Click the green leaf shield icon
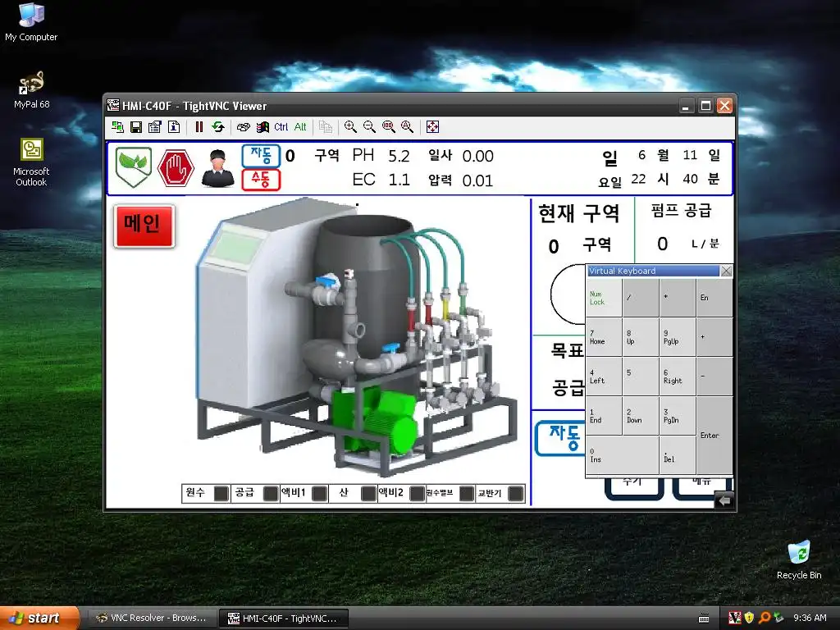This screenshot has width=840, height=630. pyautogui.click(x=134, y=167)
